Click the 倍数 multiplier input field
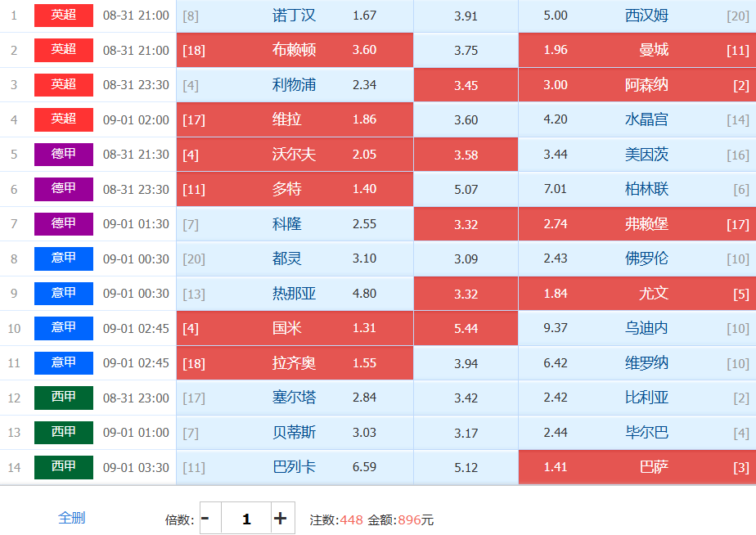 coord(246,518)
